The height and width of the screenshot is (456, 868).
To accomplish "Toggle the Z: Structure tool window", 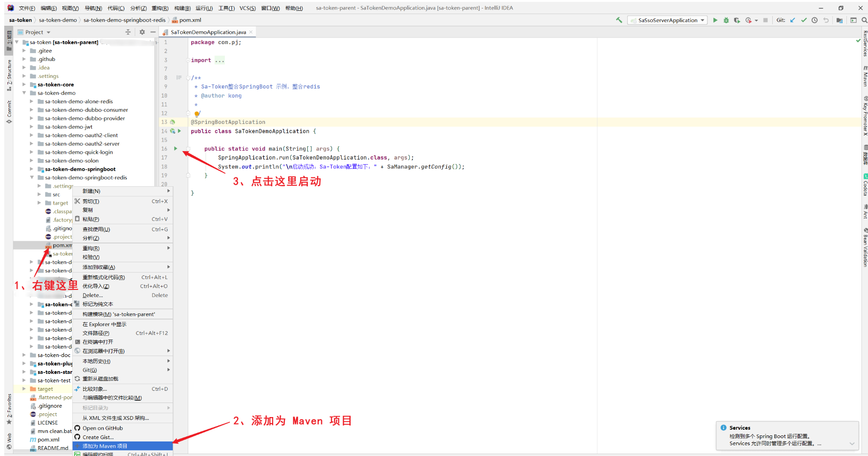I will coord(9,75).
